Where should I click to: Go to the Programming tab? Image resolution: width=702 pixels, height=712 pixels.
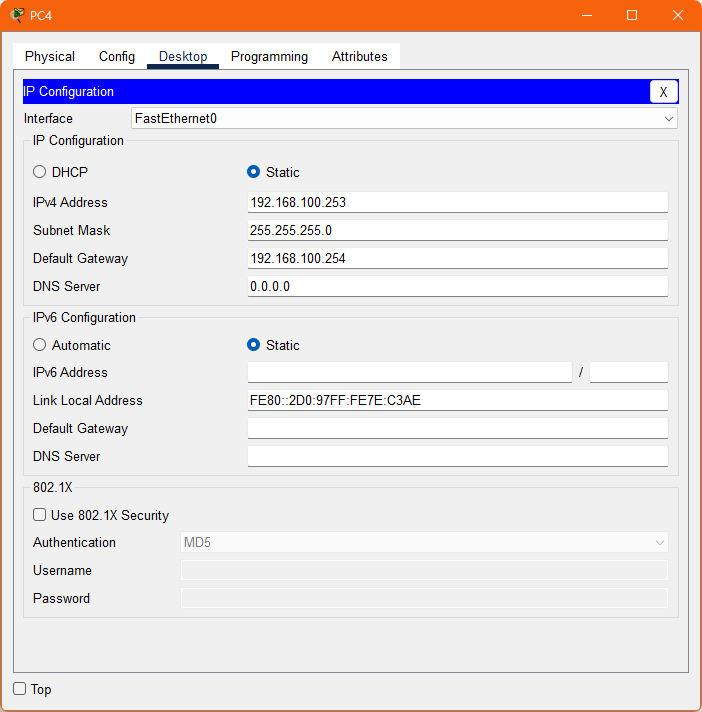269,56
